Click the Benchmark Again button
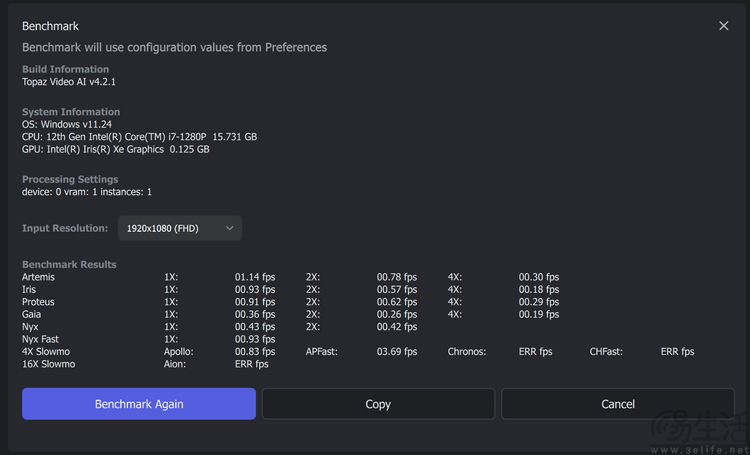 point(139,404)
